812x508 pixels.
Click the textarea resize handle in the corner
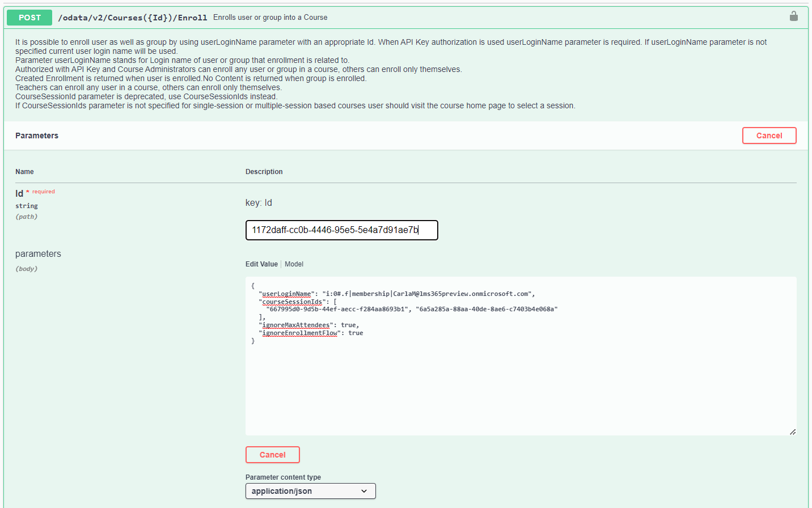point(793,432)
